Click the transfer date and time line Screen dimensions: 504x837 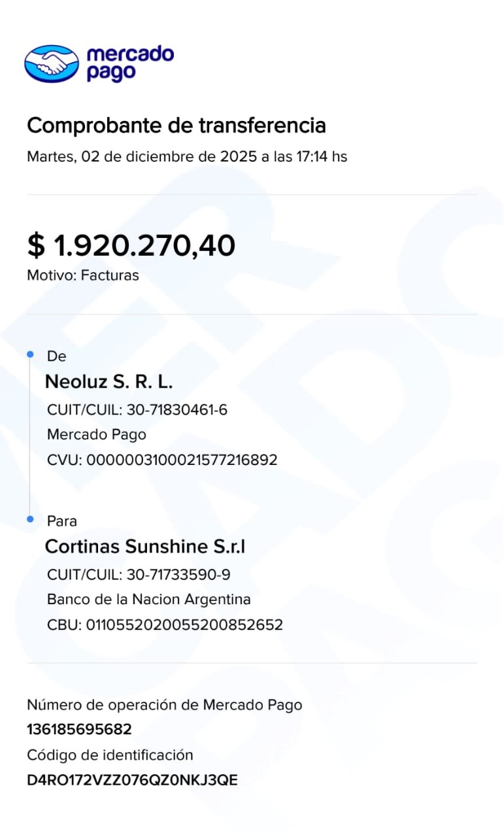coord(186,157)
